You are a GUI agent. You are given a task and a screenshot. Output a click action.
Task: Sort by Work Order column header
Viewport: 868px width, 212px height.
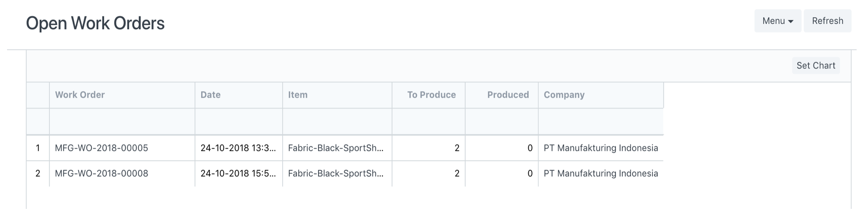80,95
